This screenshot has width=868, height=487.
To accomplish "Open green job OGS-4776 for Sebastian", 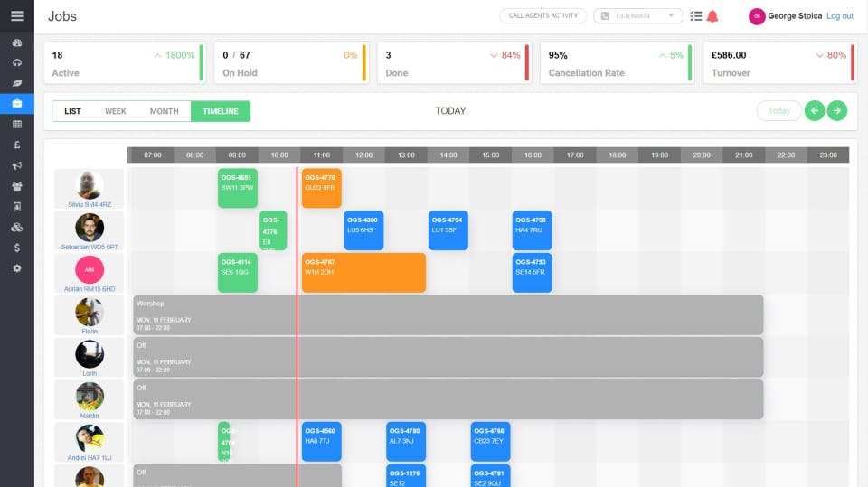I will click(x=273, y=230).
